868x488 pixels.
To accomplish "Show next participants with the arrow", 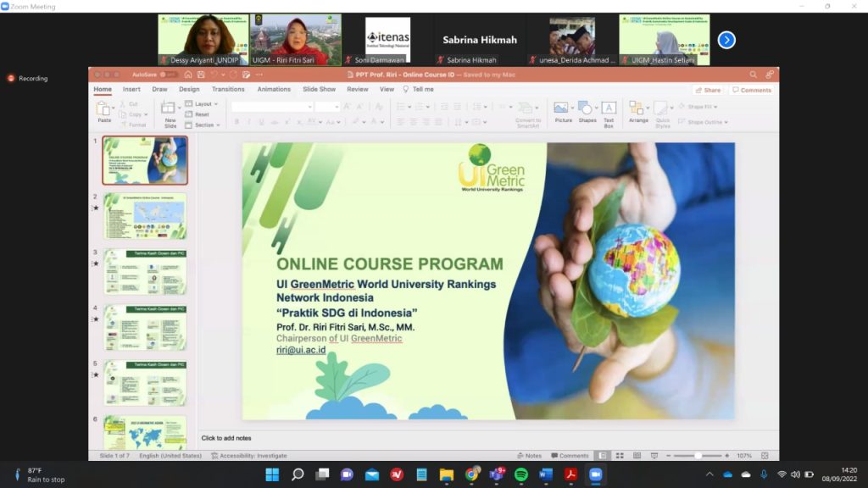I will 726,40.
